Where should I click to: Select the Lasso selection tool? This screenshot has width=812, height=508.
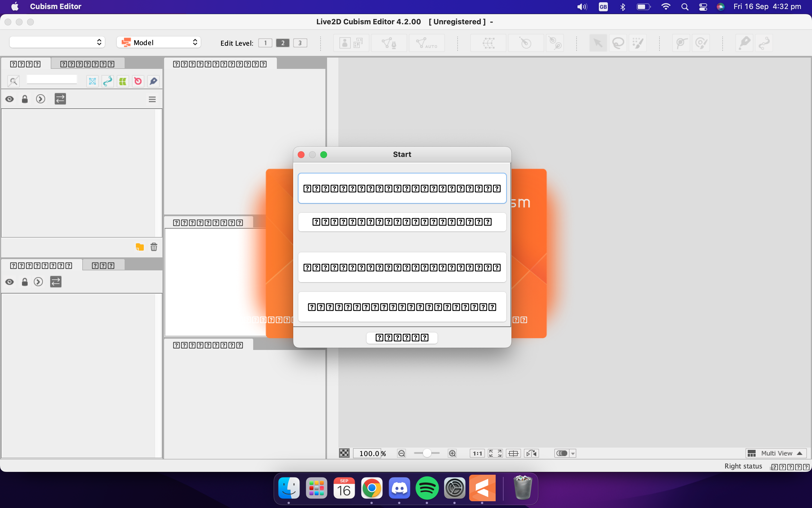tap(618, 43)
